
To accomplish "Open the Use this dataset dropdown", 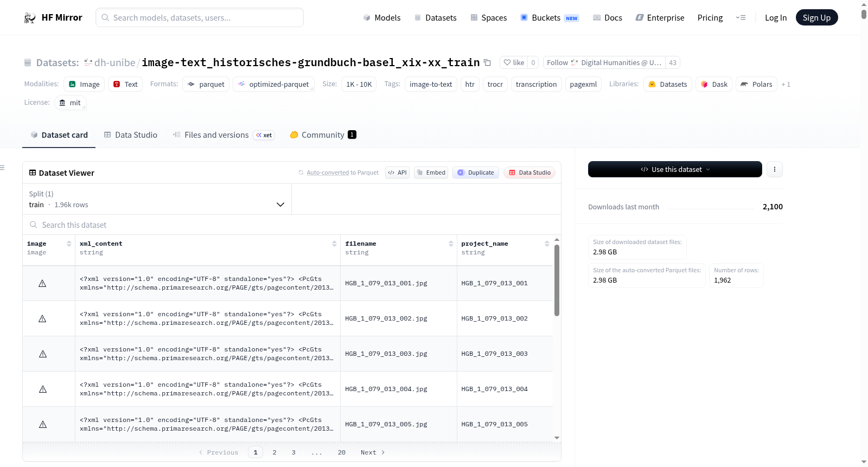I will click(675, 169).
